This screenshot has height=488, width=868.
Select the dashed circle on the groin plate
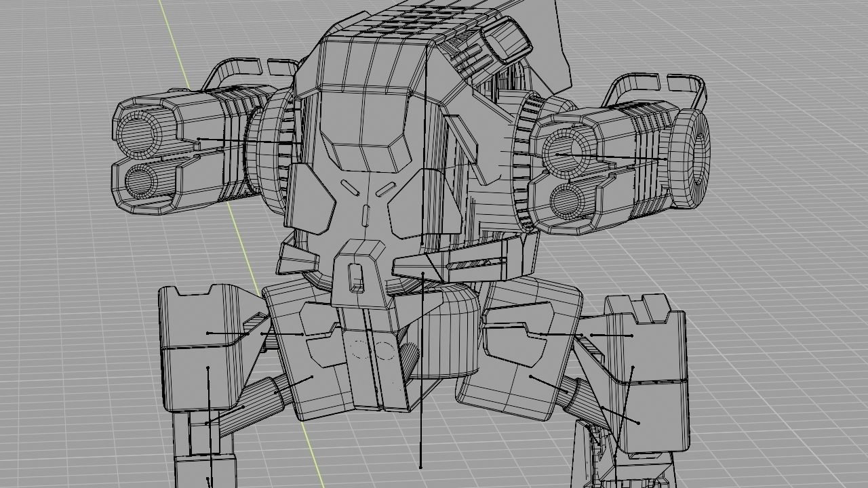click(384, 350)
